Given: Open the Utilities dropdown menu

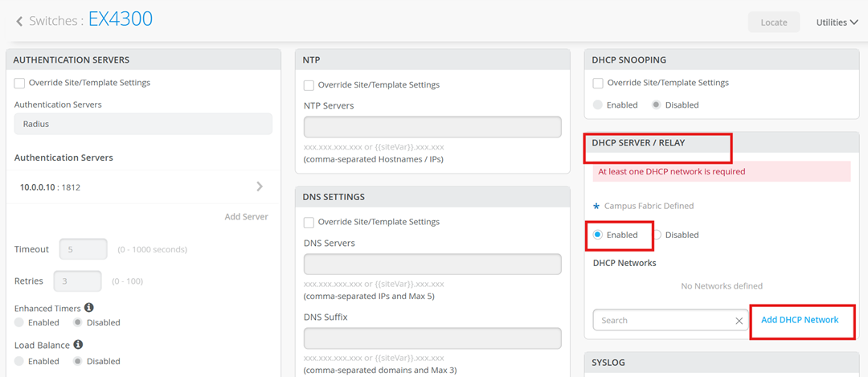Looking at the screenshot, I should [837, 23].
